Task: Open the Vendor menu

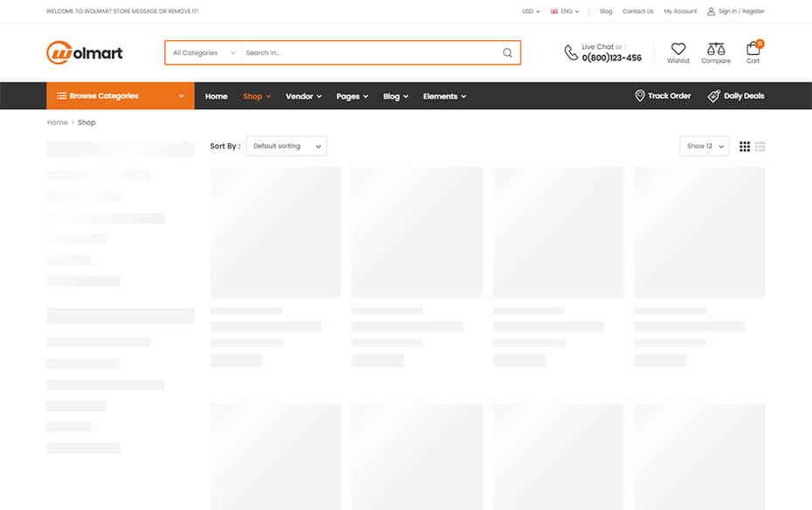Action: click(x=303, y=96)
